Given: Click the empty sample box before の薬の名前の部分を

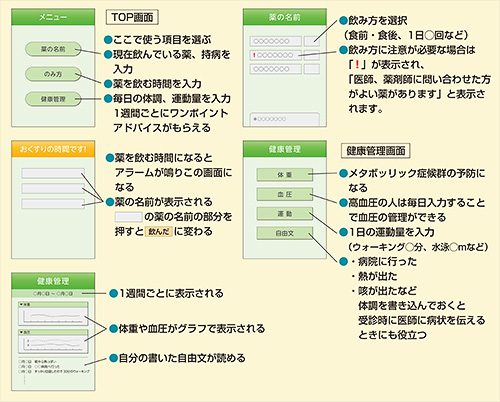Looking at the screenshot, I should point(128,217).
